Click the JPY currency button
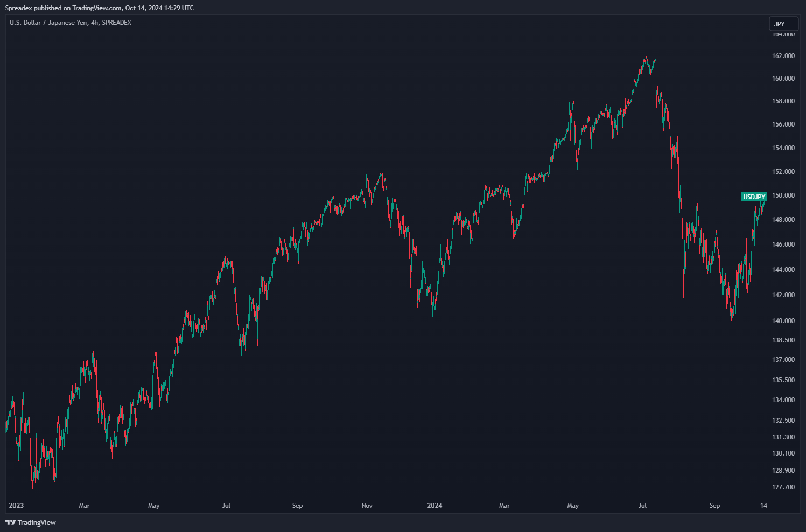The height and width of the screenshot is (532, 806). click(x=783, y=24)
